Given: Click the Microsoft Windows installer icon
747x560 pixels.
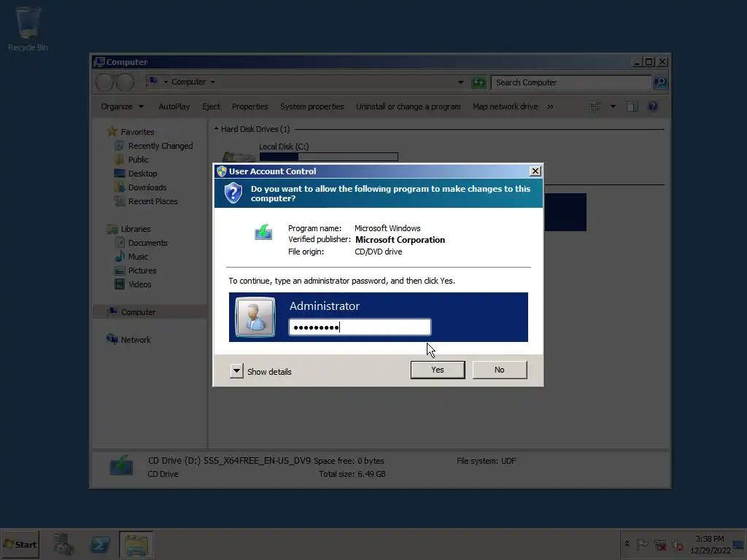Looking at the screenshot, I should (263, 232).
